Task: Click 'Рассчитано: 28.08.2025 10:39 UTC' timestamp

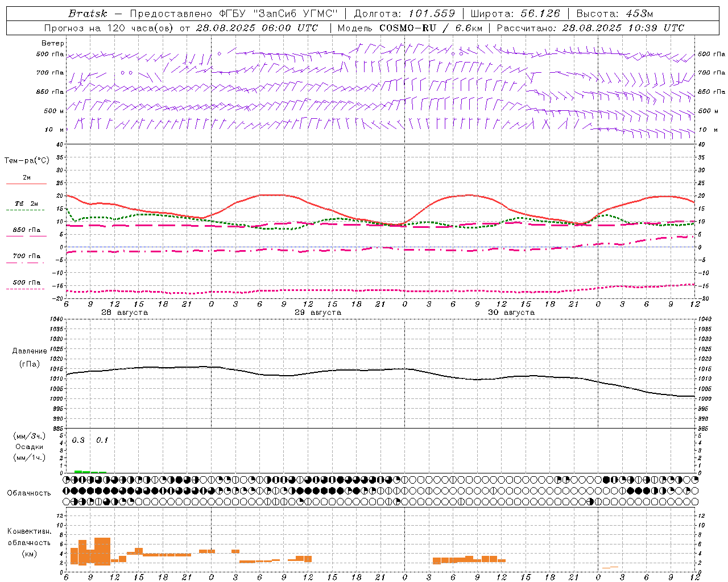Action: pyautogui.click(x=590, y=28)
